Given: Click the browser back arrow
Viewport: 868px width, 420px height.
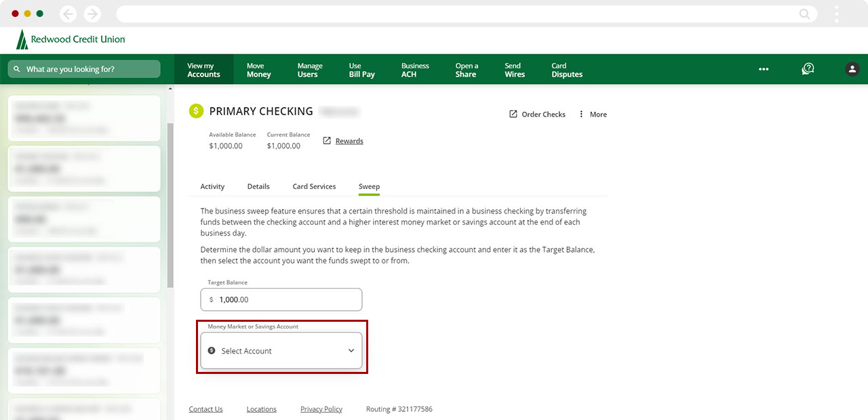Looking at the screenshot, I should pos(68,14).
